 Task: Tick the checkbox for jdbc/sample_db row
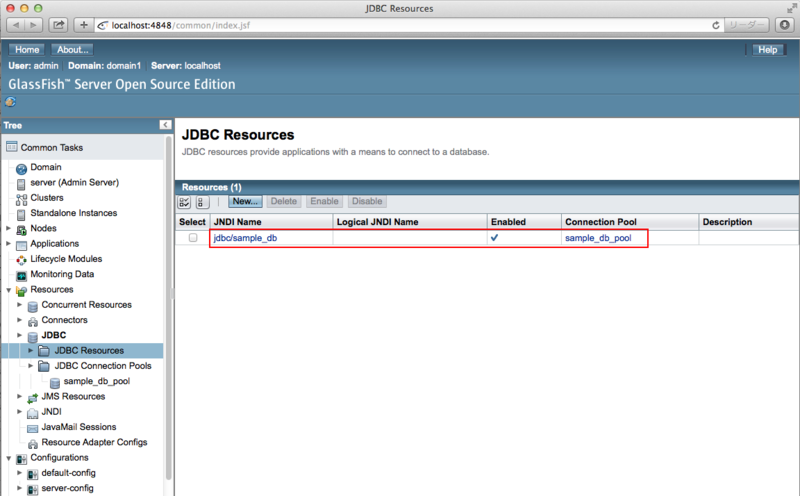point(193,237)
